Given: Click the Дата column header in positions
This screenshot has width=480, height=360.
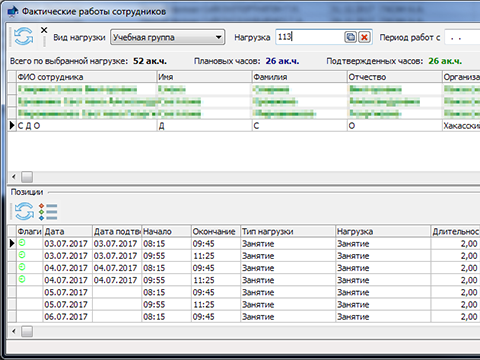Looking at the screenshot, I should [x=67, y=231].
